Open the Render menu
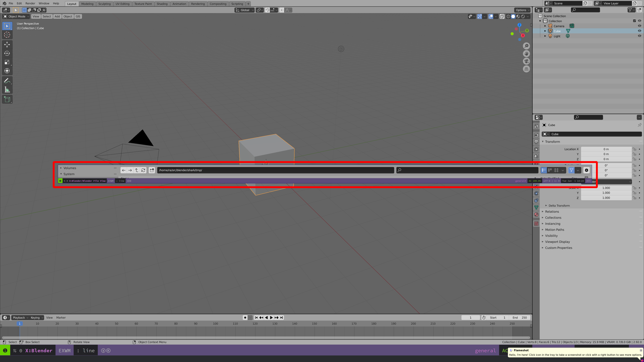Screen dimensions: 644x362 tap(30, 4)
